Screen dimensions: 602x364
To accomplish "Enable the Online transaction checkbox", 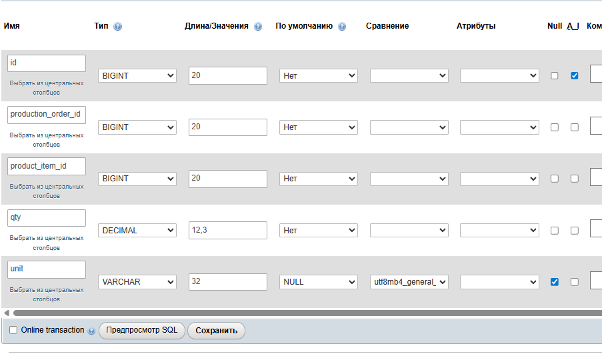I will 13,330.
